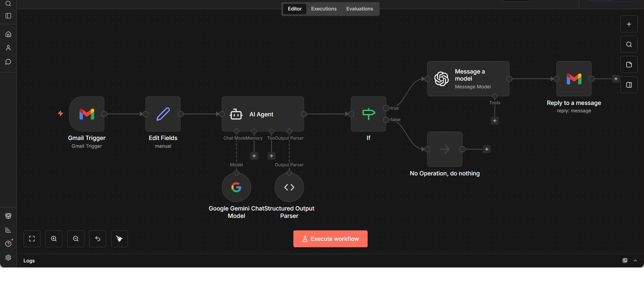Zoom out of the workflow canvas
Screen dimensions: 644x284
point(76,239)
